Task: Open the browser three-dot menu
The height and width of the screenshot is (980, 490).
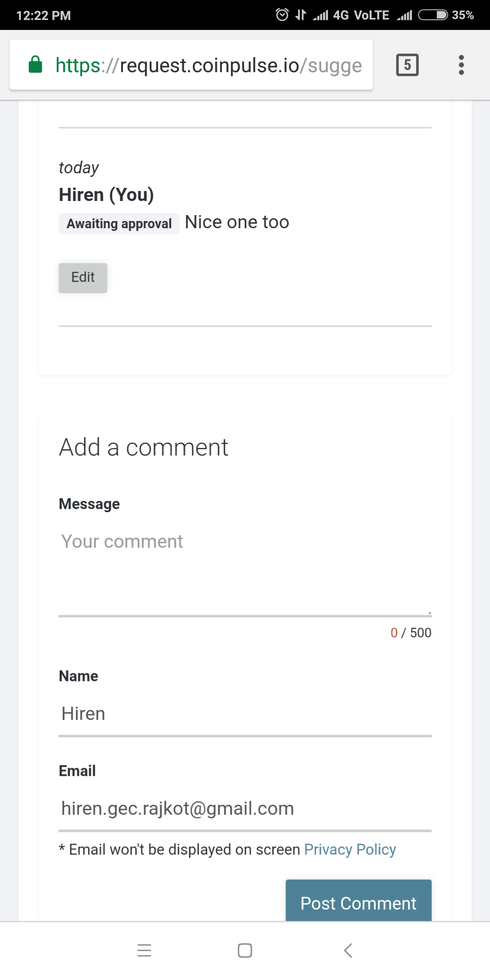Action: coord(461,65)
